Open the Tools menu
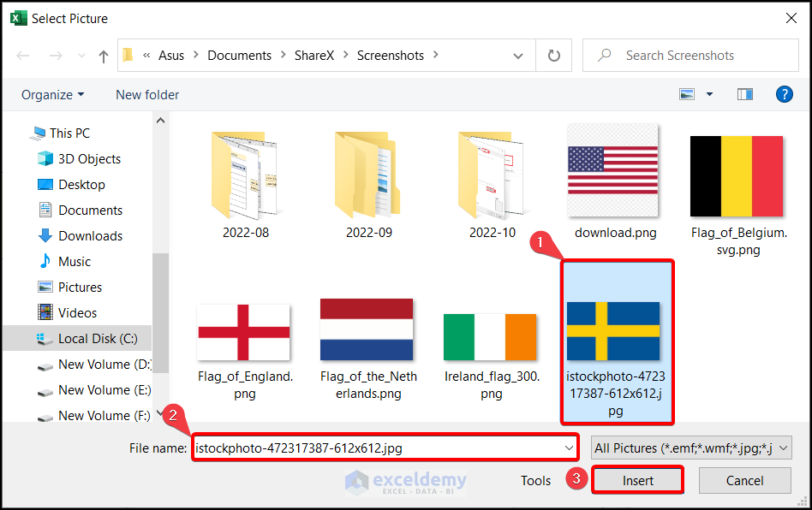 click(x=535, y=481)
